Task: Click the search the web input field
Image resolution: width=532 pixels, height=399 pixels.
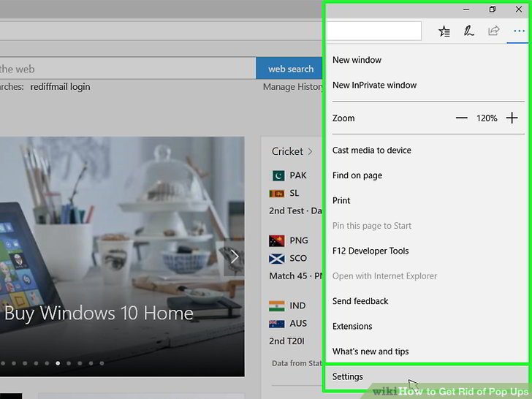Action: [x=128, y=69]
